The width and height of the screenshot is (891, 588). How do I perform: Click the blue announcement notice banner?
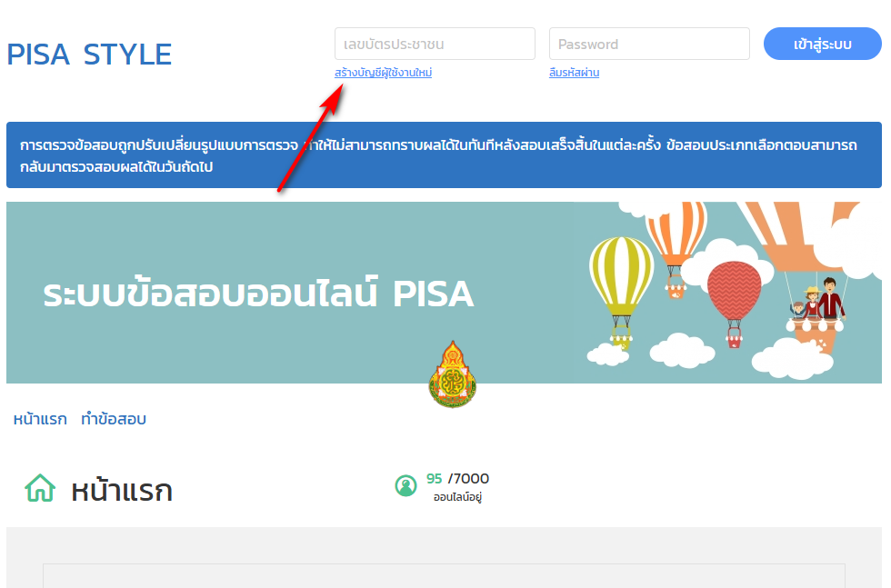click(444, 154)
